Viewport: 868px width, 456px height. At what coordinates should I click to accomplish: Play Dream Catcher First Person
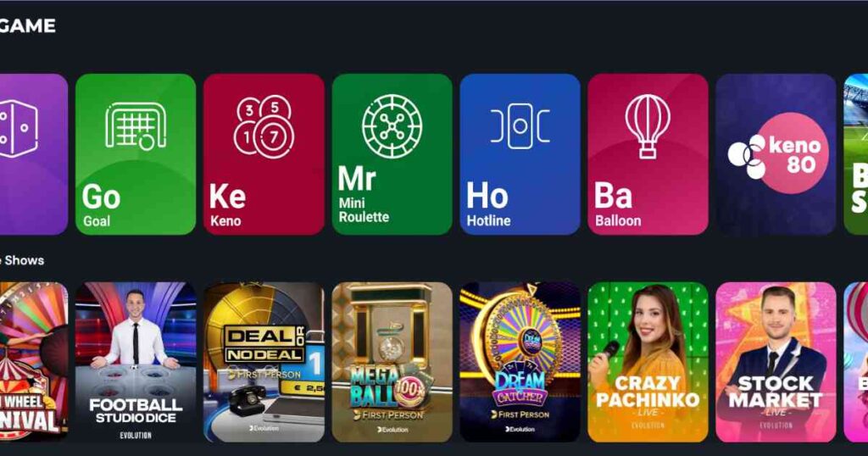click(520, 362)
